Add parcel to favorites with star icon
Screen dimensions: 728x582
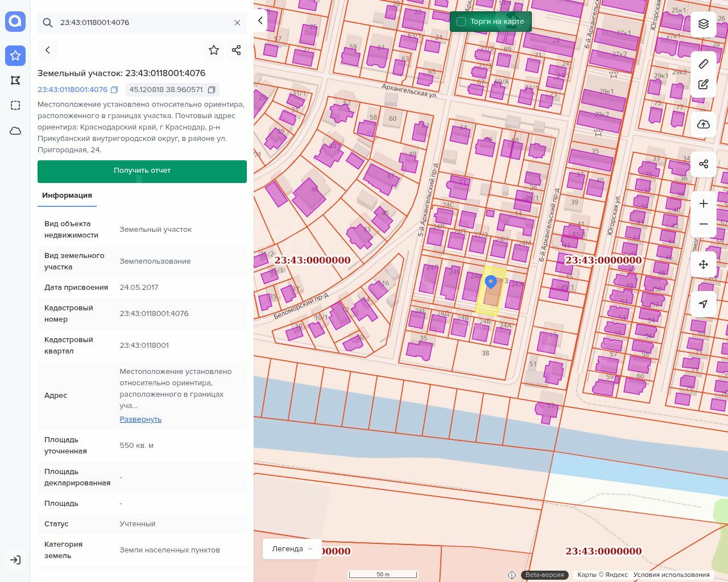click(x=214, y=50)
